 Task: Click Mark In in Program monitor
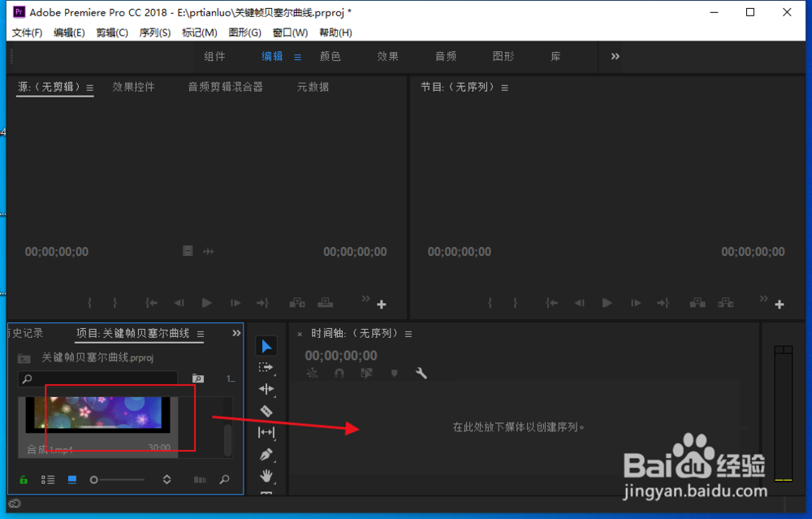(490, 303)
